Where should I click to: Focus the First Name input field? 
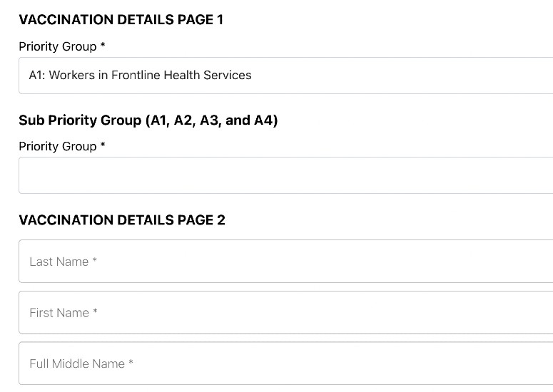point(285,312)
